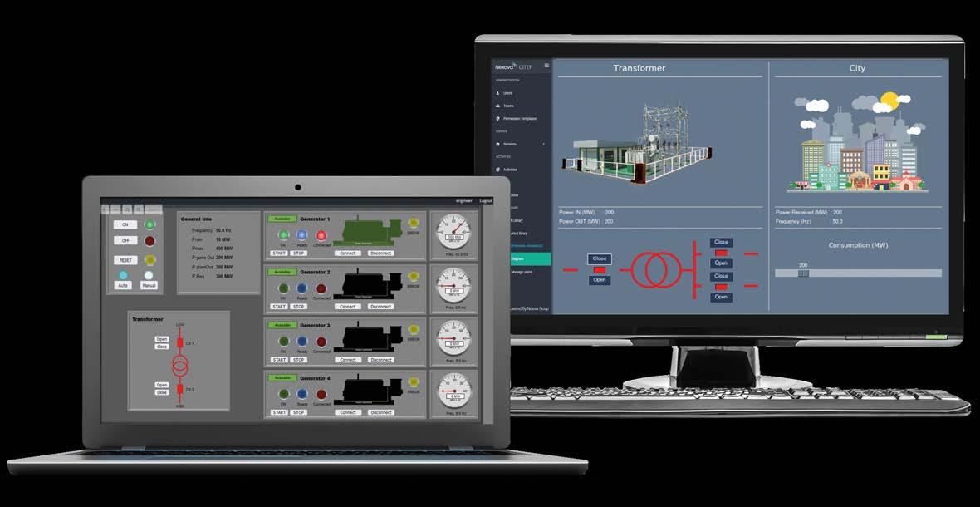This screenshot has height=507, width=980.
Task: Click Generator 2 Connect button
Action: point(348,307)
